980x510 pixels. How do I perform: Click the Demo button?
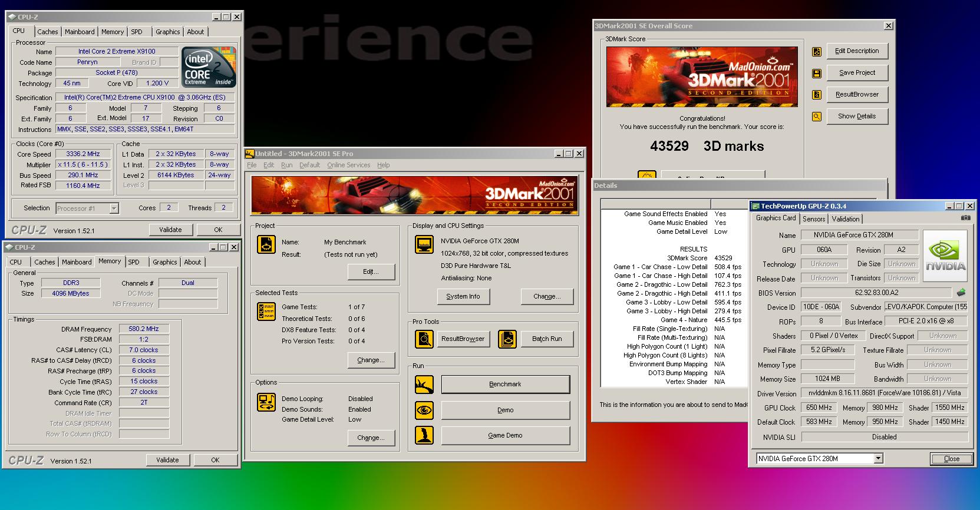506,410
